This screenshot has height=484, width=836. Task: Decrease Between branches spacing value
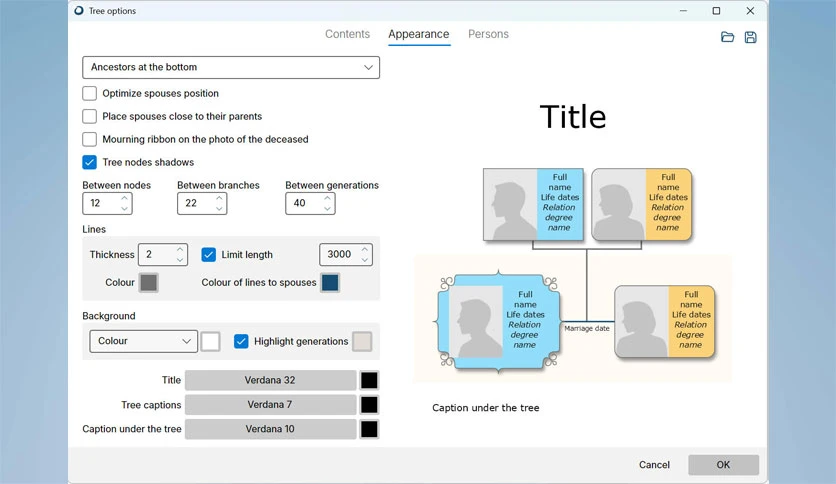pos(219,208)
